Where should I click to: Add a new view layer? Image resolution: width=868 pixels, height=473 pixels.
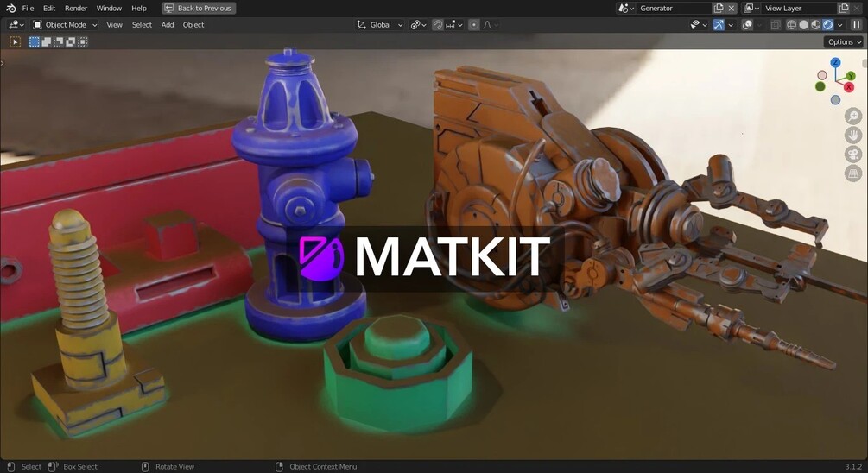point(844,9)
